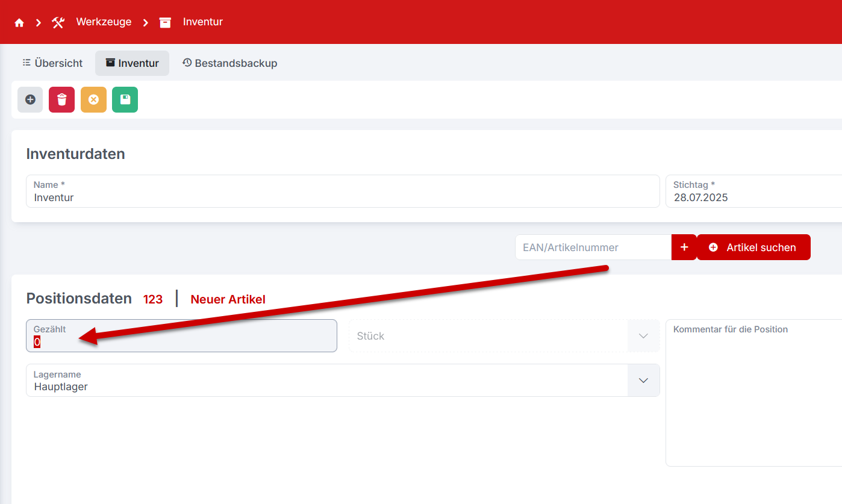The width and height of the screenshot is (842, 504).
Task: Delete inventory using red trash icon
Action: point(61,100)
